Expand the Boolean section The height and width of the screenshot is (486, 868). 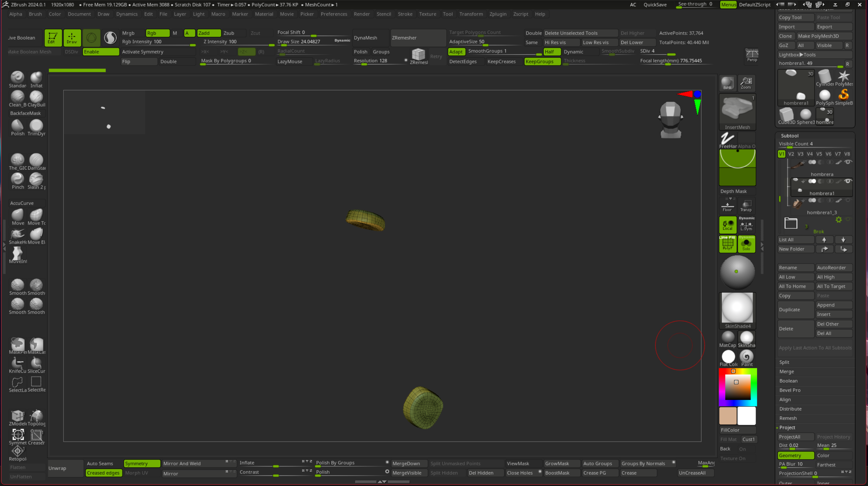tap(788, 381)
